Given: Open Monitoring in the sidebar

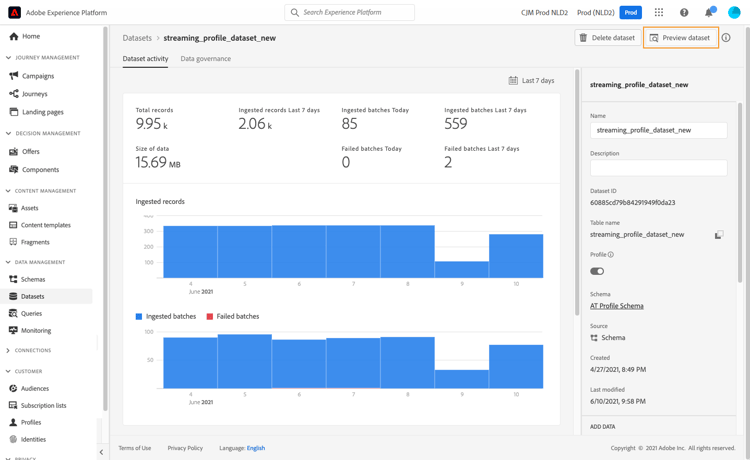Looking at the screenshot, I should click(x=30, y=330).
